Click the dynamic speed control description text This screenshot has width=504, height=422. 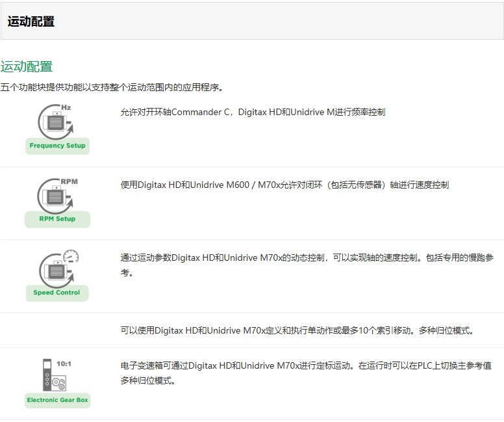pyautogui.click(x=307, y=258)
